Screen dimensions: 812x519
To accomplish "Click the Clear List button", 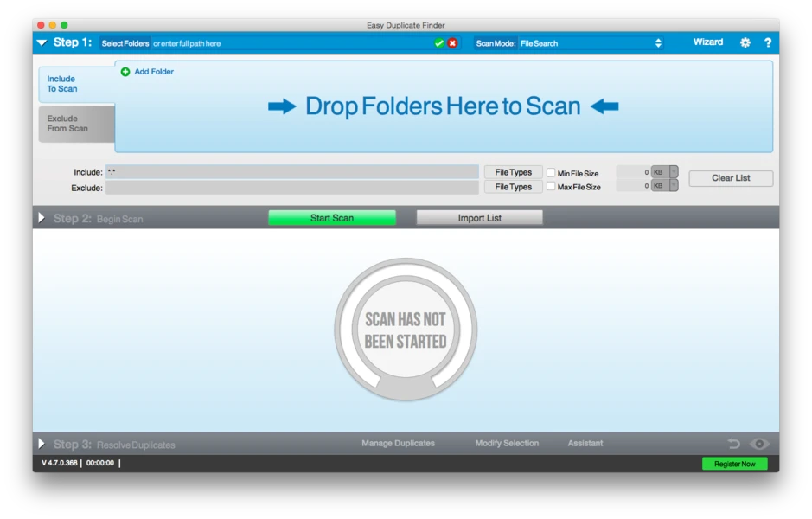I will tap(731, 178).
